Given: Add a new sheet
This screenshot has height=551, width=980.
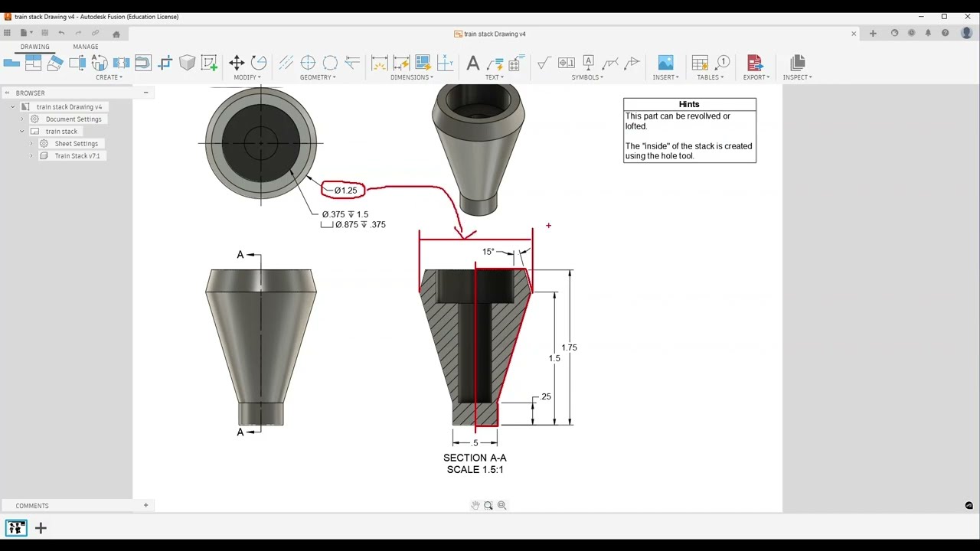Looking at the screenshot, I should pyautogui.click(x=41, y=528).
